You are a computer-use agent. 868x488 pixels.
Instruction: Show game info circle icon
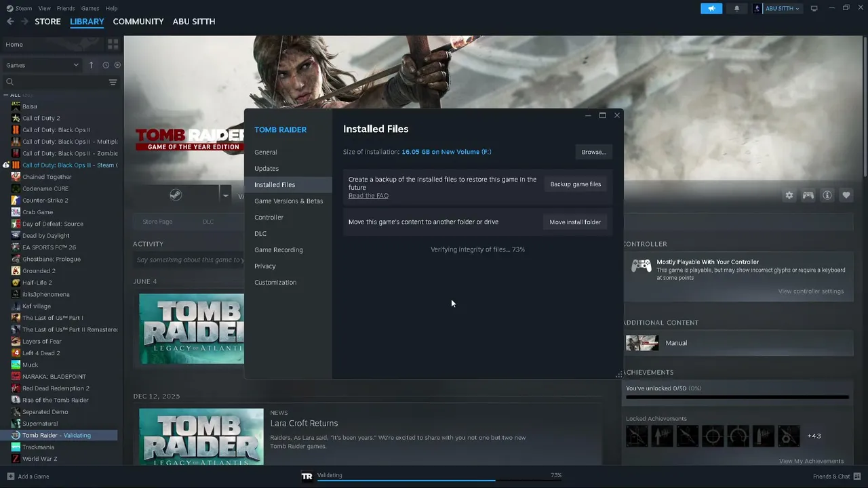tap(827, 195)
